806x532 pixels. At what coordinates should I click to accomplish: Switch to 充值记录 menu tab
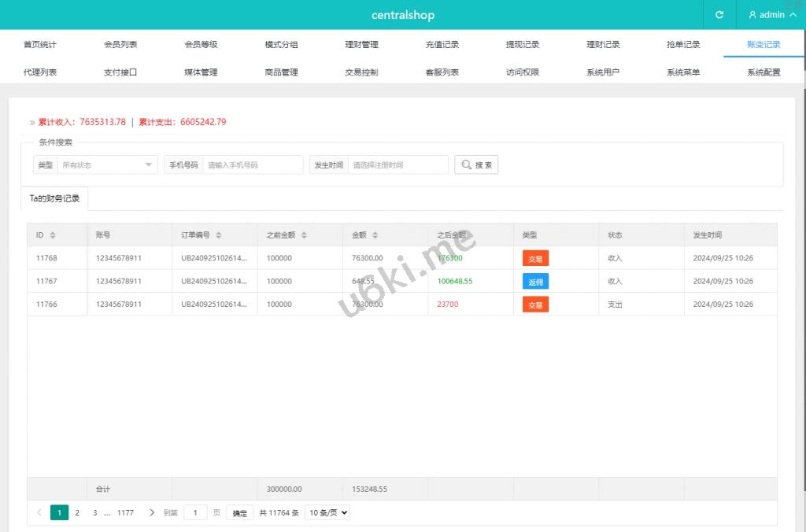(442, 45)
